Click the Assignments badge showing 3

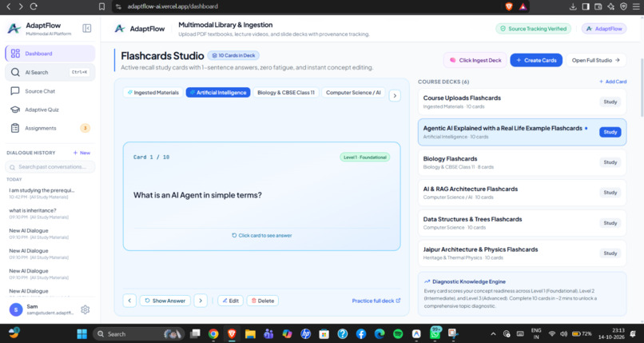[85, 128]
